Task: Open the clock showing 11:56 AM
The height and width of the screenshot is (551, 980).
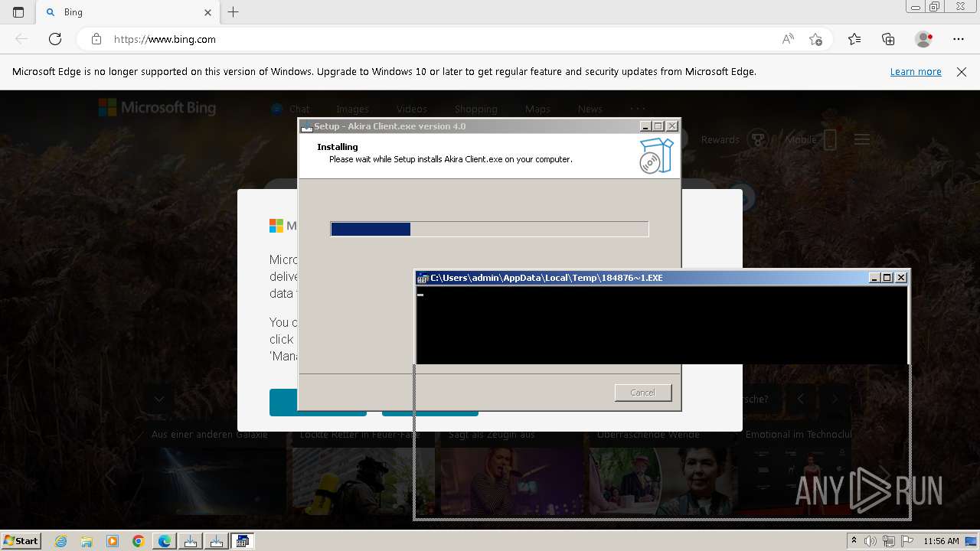Action: pos(941,541)
